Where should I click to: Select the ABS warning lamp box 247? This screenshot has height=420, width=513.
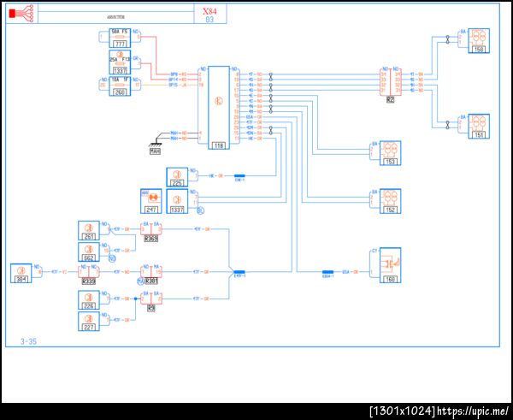(150, 201)
